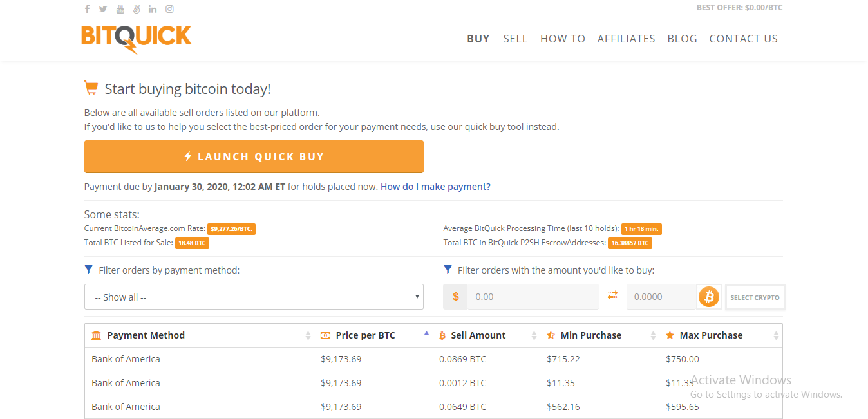Click the Twitter bird icon
Screen dimensions: 868x419
point(103,9)
